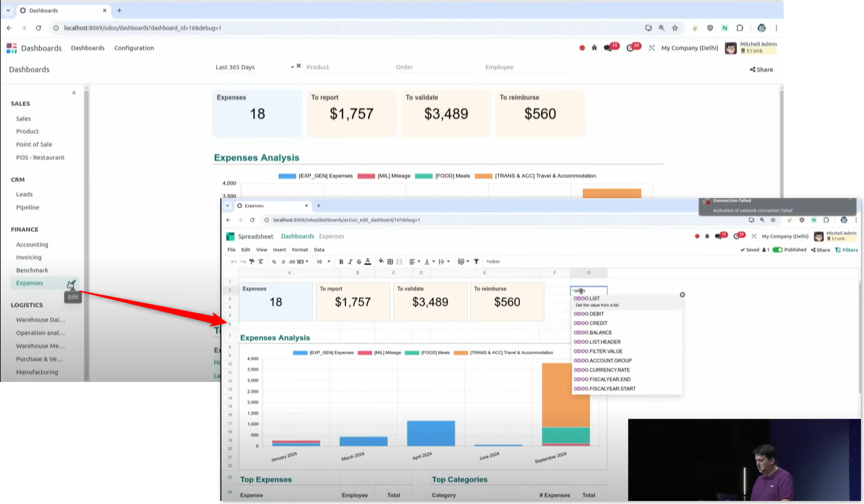The height and width of the screenshot is (504, 864).
Task: Open the My Company (Delhi) switcher in Dashboards
Action: point(690,48)
